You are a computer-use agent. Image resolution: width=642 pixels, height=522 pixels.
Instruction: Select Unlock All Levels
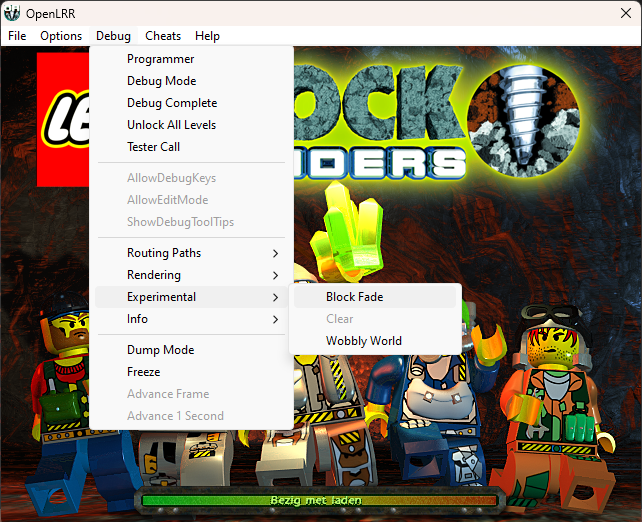(x=171, y=125)
